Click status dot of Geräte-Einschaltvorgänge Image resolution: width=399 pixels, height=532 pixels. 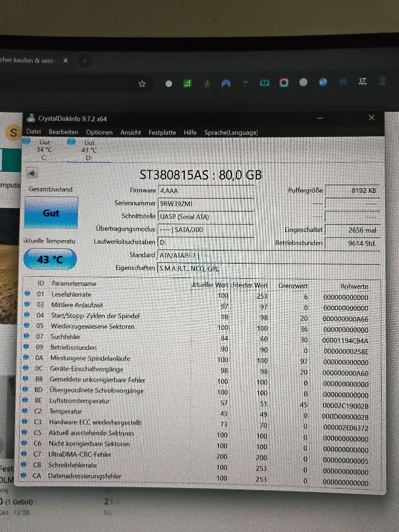26,368
